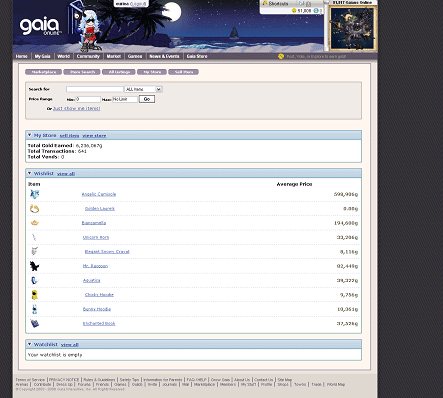Select the Marketplace tab
Viewport: 443px width, 398px height.
(x=43, y=72)
